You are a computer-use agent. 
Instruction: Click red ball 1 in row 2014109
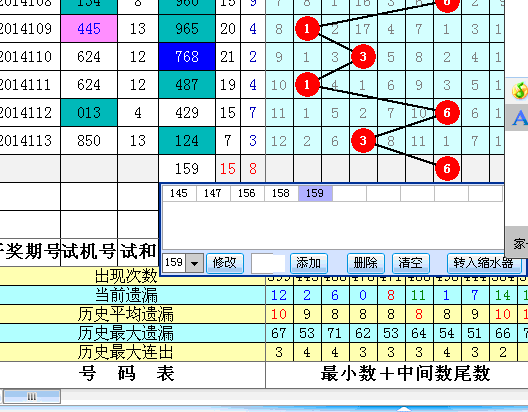(307, 29)
